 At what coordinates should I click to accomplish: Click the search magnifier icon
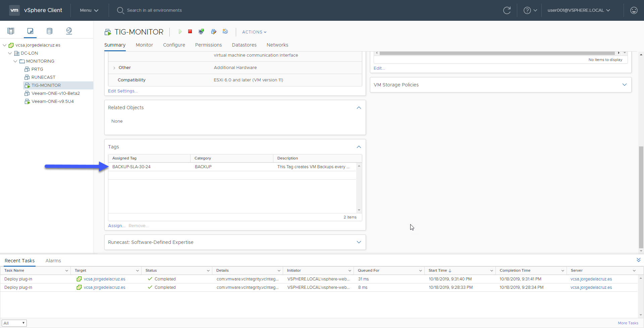[x=120, y=10]
